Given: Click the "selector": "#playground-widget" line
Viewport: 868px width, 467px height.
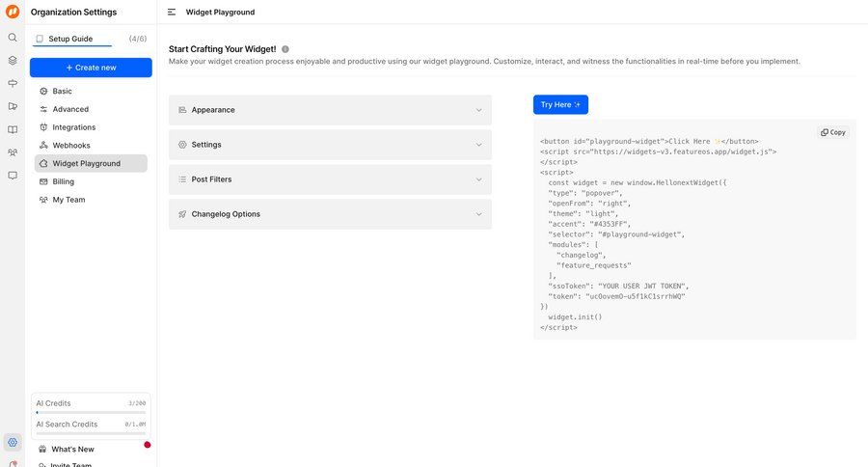Looking at the screenshot, I should coord(616,234).
